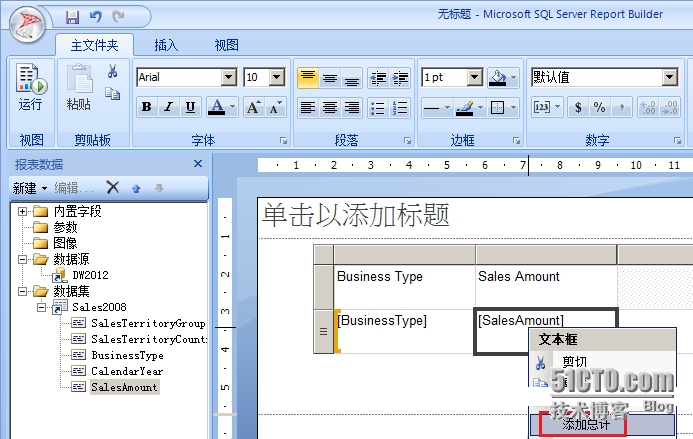Image resolution: width=693 pixels, height=439 pixels.
Task: Undo the last action
Action: (x=95, y=17)
